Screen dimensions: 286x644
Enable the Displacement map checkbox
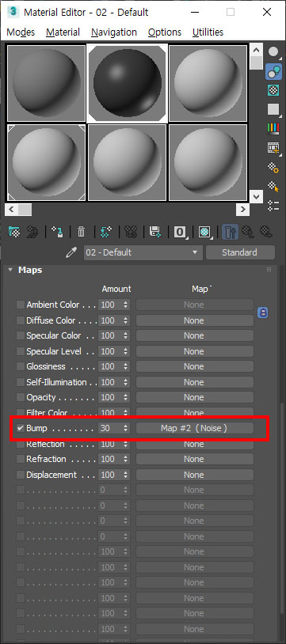[20, 475]
